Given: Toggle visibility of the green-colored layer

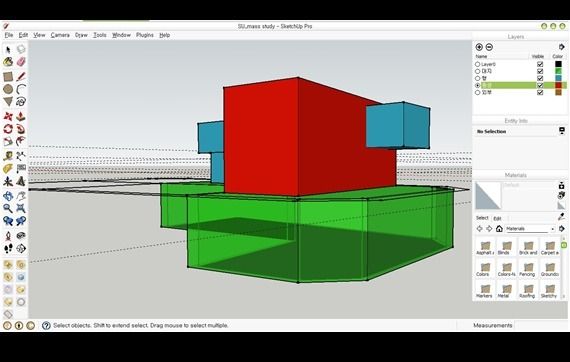Looking at the screenshot, I should 540,71.
